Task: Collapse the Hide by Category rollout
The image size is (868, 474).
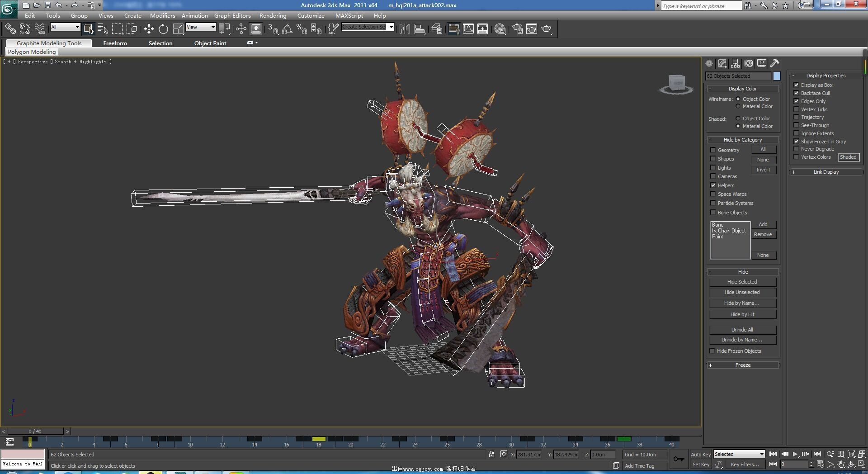Action: [x=743, y=140]
